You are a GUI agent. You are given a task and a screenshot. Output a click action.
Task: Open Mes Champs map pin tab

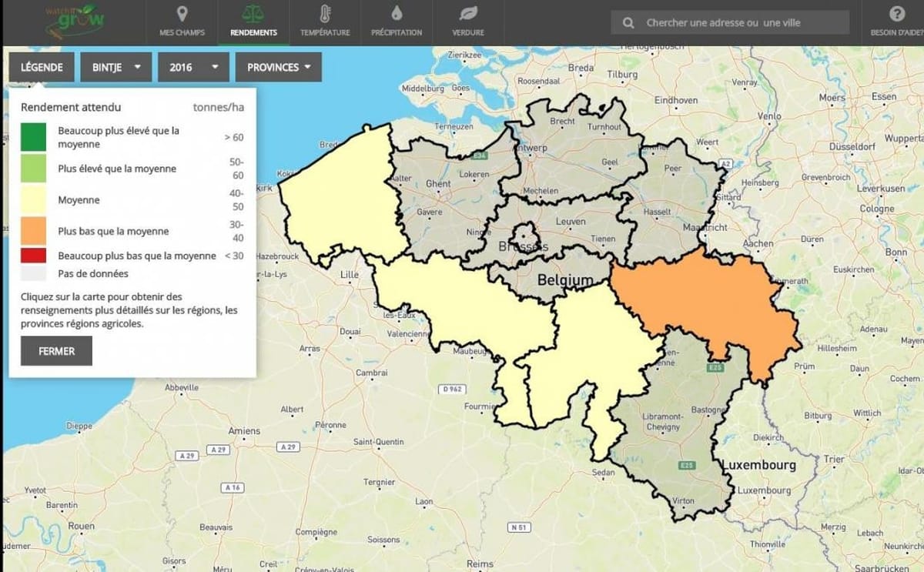coord(182,22)
